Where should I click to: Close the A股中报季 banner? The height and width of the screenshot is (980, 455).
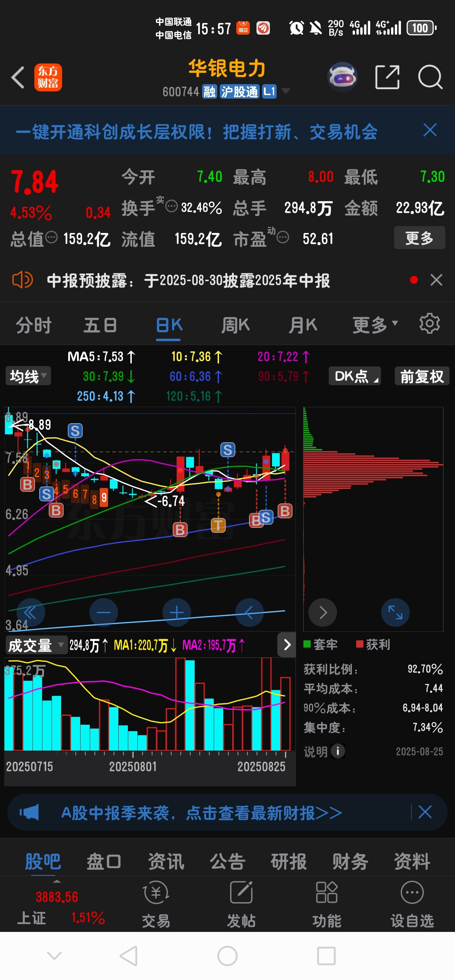(x=425, y=812)
